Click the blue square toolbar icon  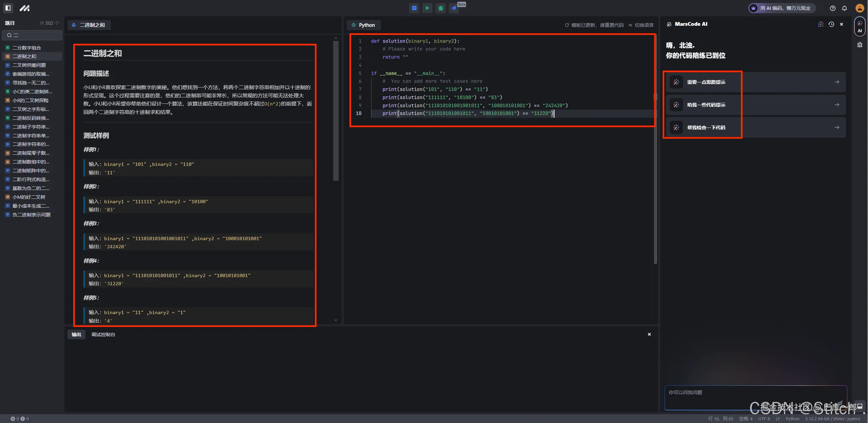(414, 8)
